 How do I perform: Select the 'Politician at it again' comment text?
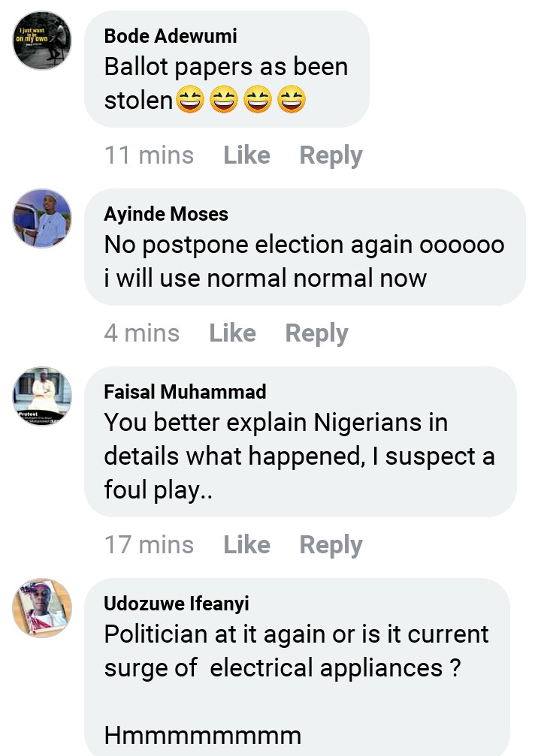296,650
